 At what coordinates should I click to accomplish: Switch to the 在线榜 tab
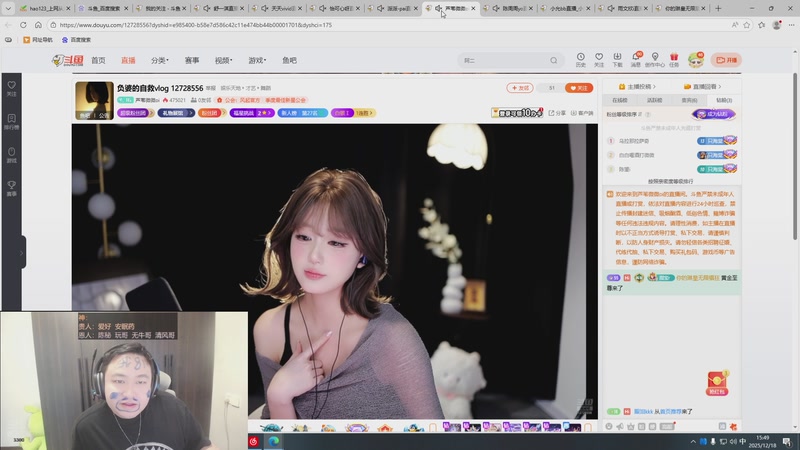tap(620, 100)
